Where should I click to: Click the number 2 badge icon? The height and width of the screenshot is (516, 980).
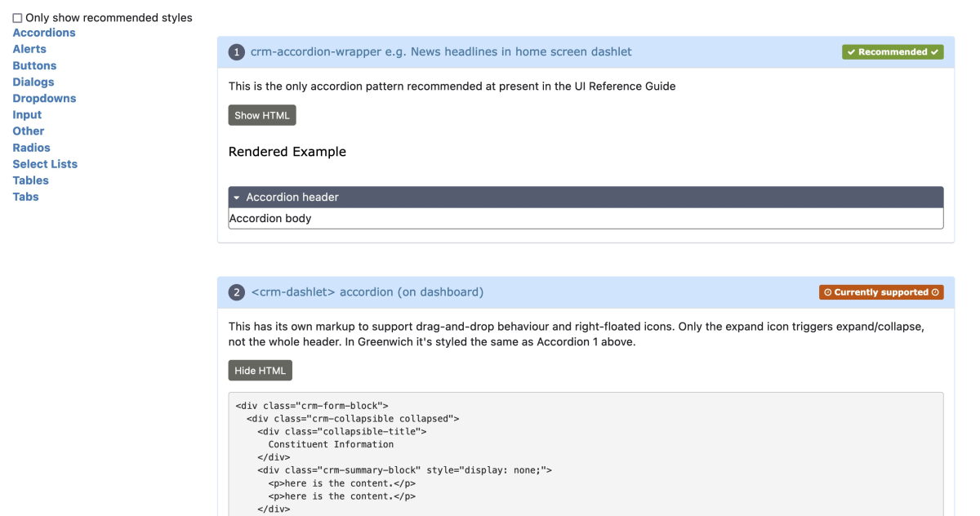[237, 292]
